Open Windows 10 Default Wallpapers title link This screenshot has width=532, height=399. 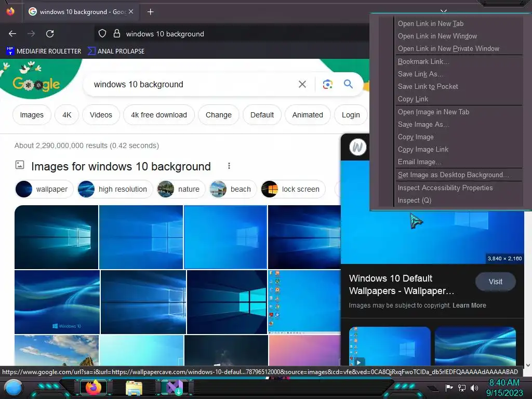(x=402, y=284)
